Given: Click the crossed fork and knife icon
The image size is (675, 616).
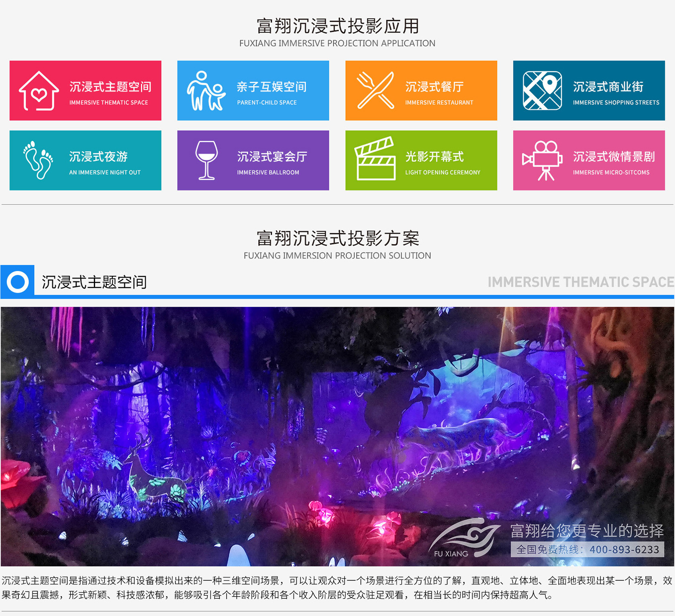Looking at the screenshot, I should [375, 91].
